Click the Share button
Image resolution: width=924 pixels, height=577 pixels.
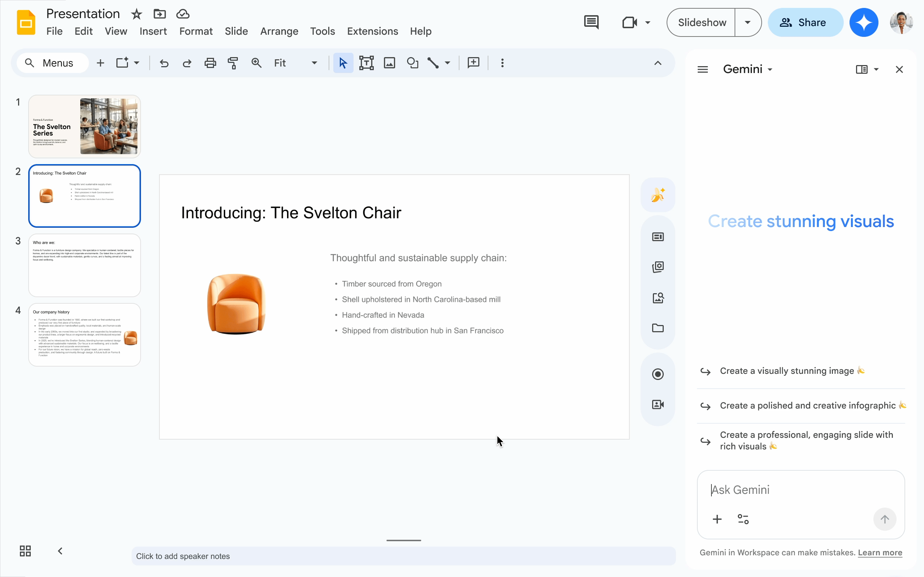point(805,22)
